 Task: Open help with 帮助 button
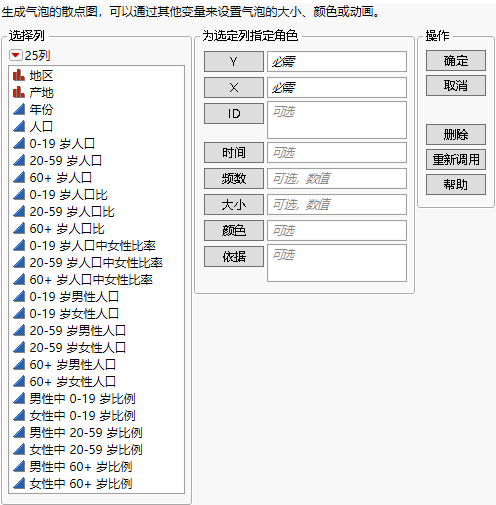(456, 184)
